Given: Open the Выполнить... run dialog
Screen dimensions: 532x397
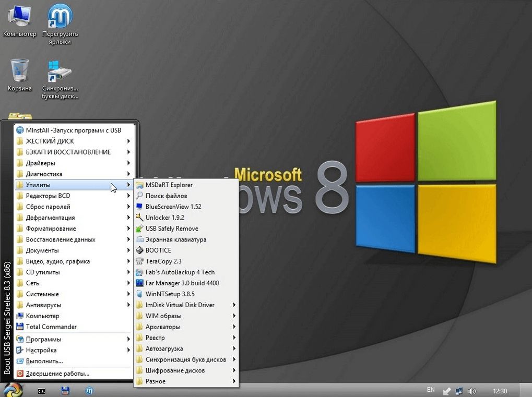Looking at the screenshot, I should (44, 361).
